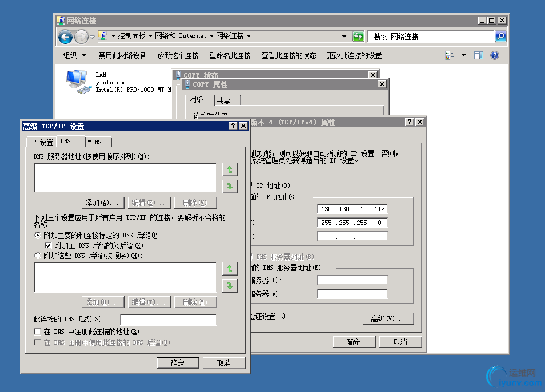Click the 高级(V) button in IPv4 properties
The width and height of the screenshot is (545, 392).
[388, 318]
